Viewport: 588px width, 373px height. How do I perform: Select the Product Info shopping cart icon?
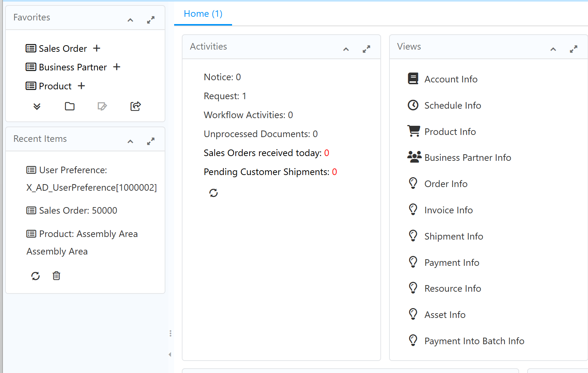click(x=413, y=131)
